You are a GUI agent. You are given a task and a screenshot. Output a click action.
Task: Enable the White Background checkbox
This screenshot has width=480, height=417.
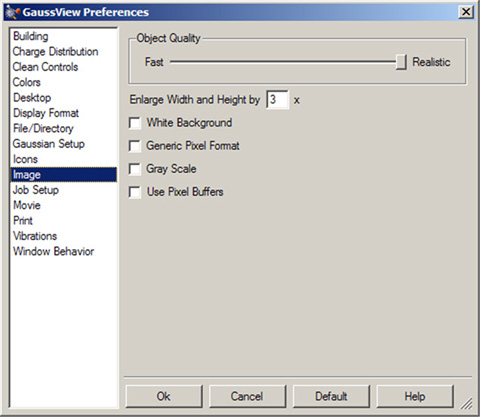(135, 123)
